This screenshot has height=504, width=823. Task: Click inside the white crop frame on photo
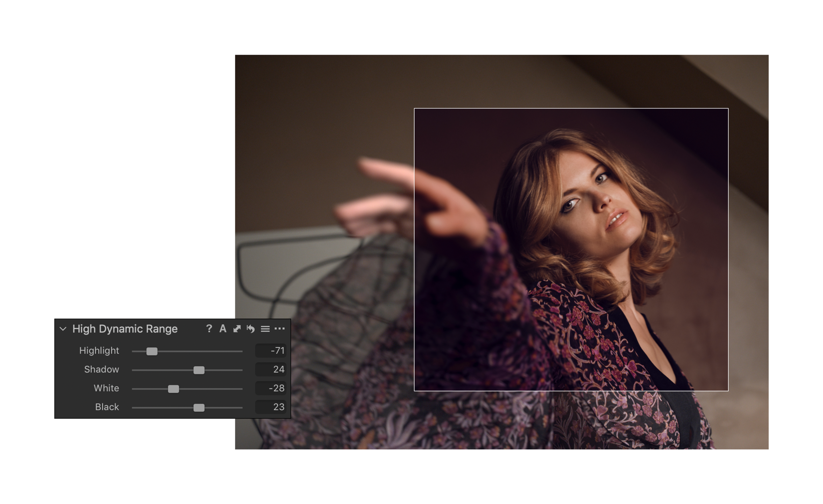(571, 249)
